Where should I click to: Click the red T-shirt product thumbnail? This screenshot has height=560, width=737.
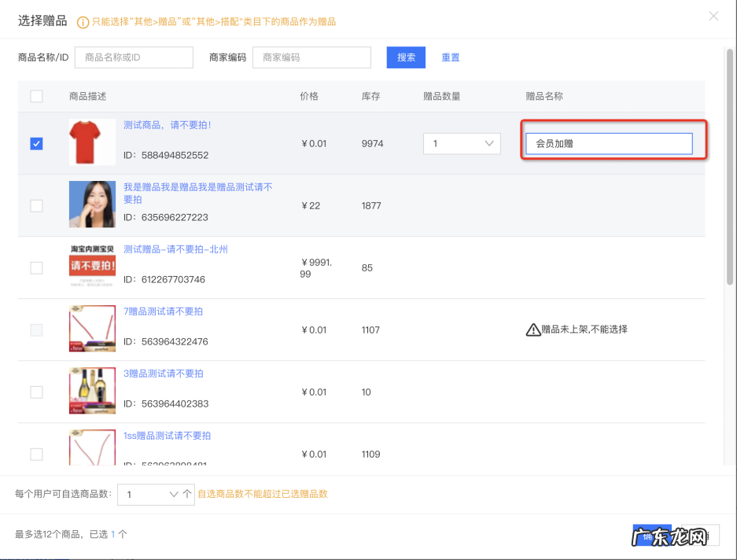(x=92, y=142)
